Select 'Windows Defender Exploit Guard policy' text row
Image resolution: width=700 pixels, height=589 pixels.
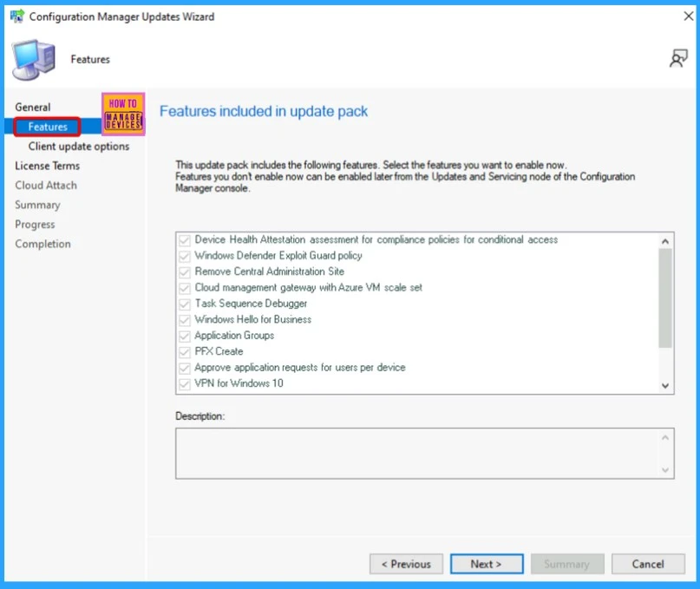pos(278,256)
